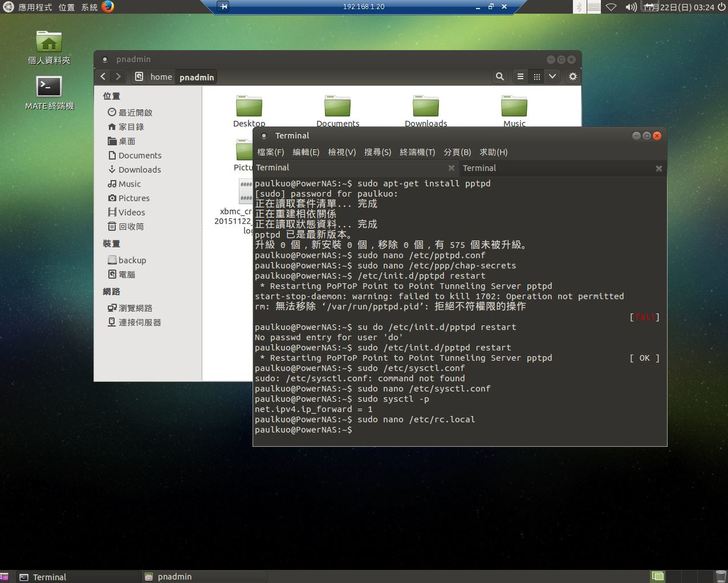Select Documents in the sidebar

[x=139, y=155]
